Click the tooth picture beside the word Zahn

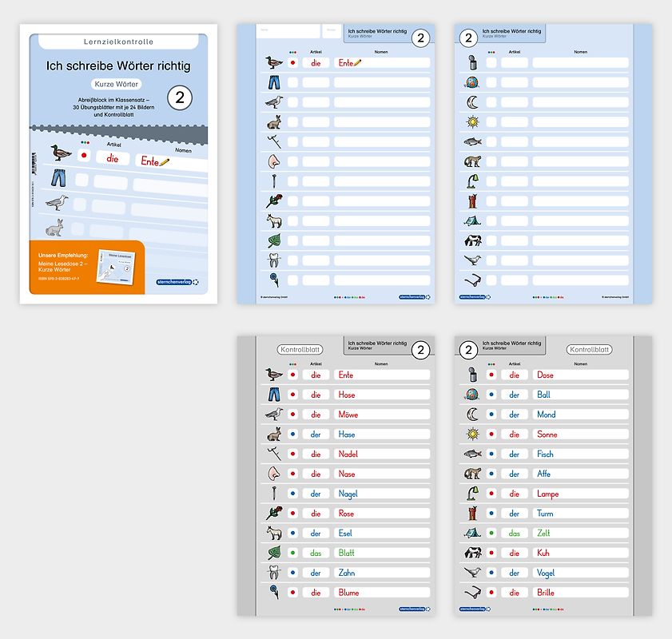(273, 573)
